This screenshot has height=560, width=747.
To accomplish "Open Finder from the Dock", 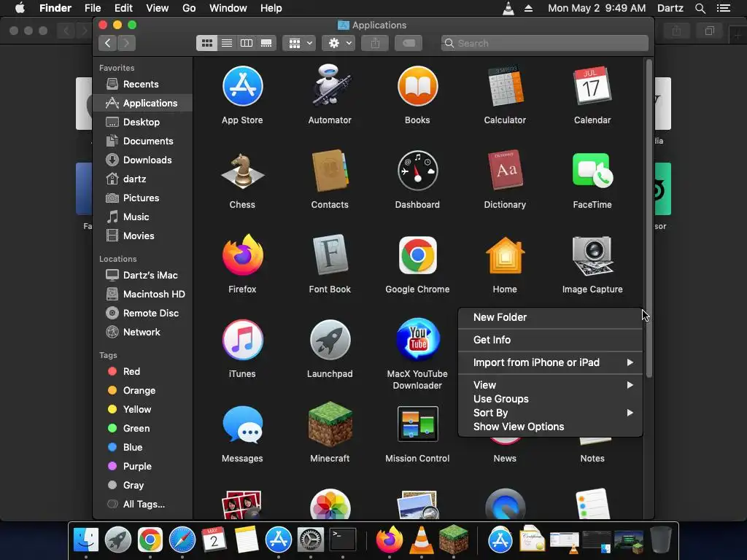I will (x=86, y=540).
